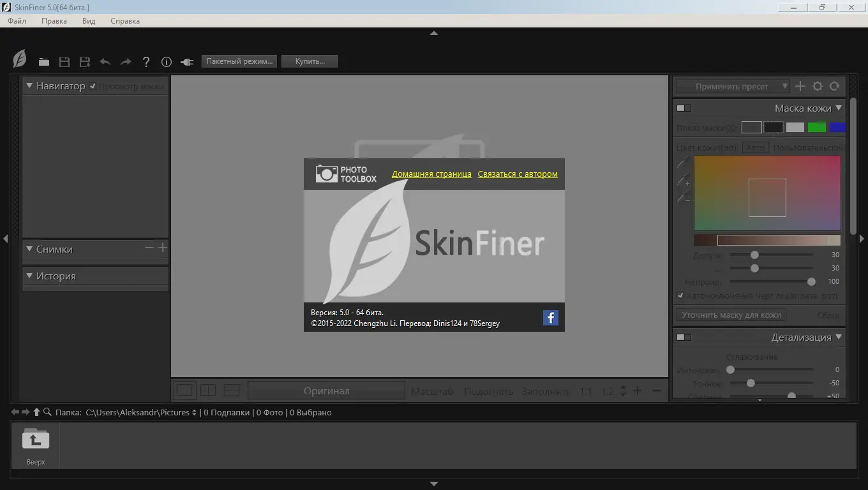
Task: Click the Вверх folder thumbnail
Action: click(36, 446)
